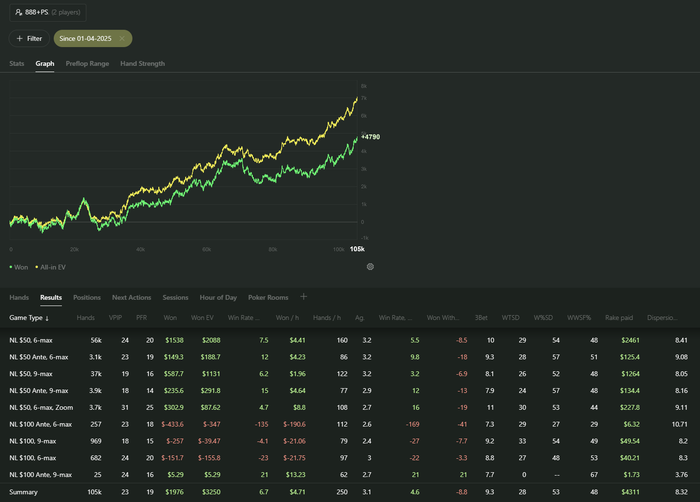Open the Positions report tab
Viewport: 700px width, 502px height.
point(87,297)
